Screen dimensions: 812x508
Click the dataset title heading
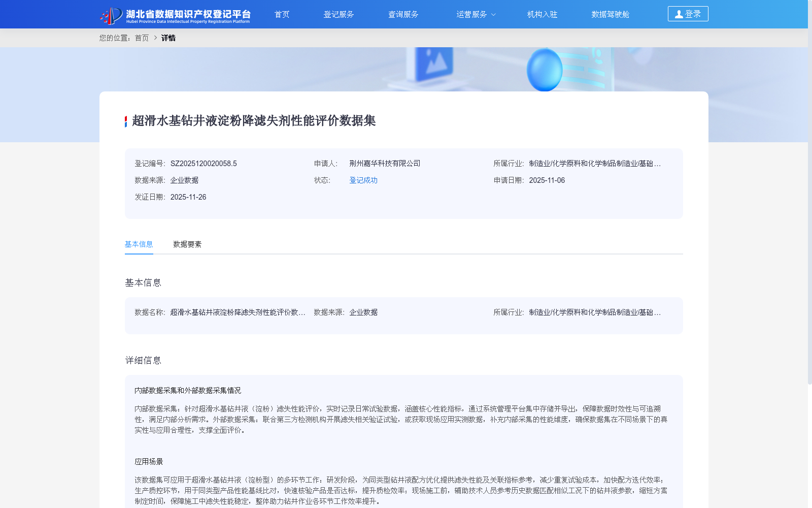[x=254, y=121]
